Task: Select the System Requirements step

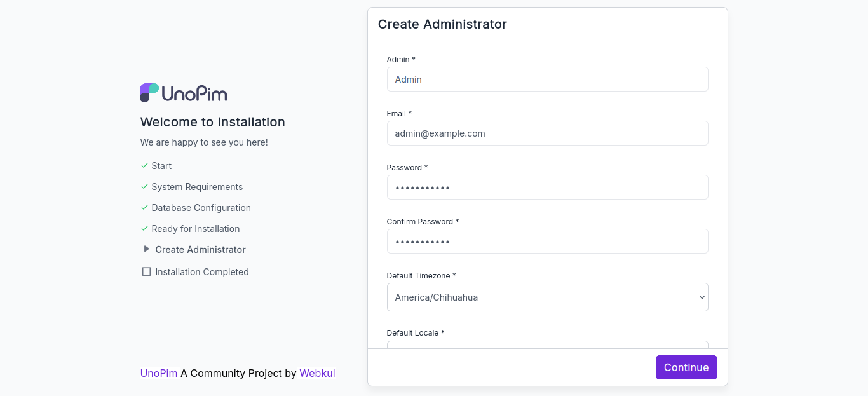Action: tap(197, 187)
